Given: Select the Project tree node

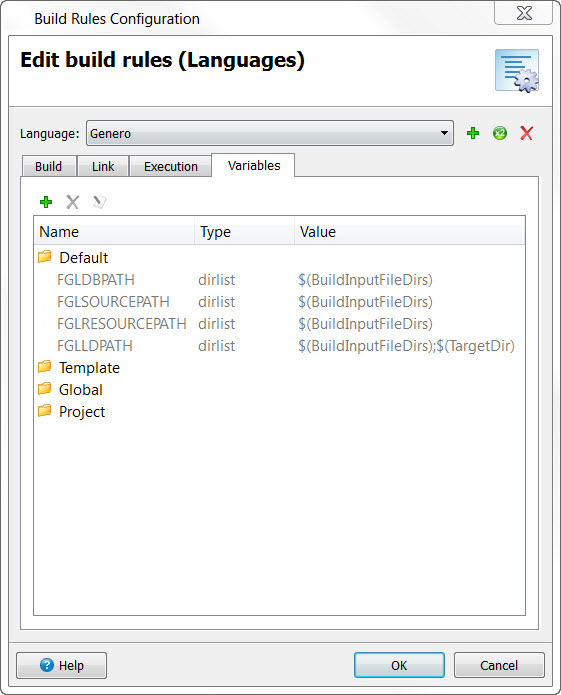Looking at the screenshot, I should pyautogui.click(x=82, y=412).
